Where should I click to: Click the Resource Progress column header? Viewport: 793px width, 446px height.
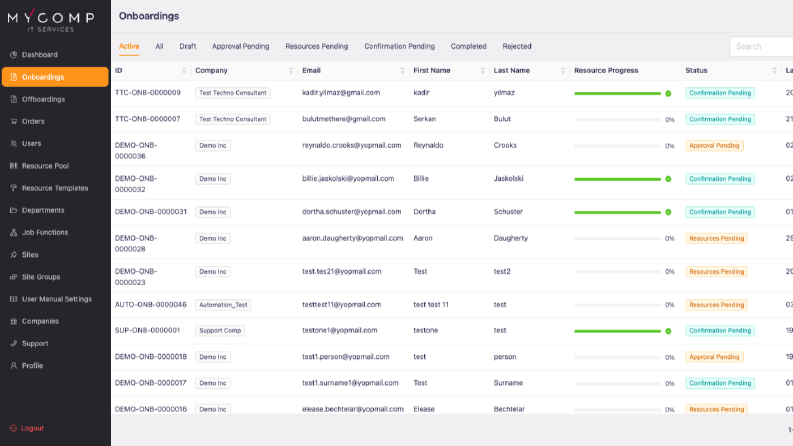(606, 70)
